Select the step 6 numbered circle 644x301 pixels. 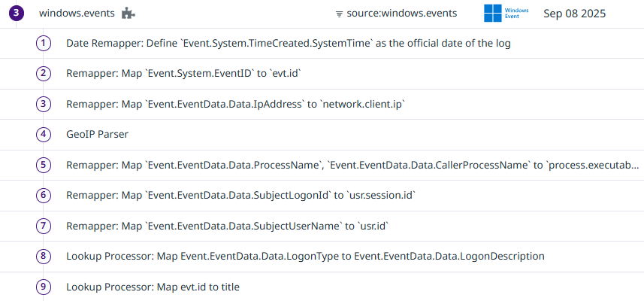pyautogui.click(x=44, y=196)
